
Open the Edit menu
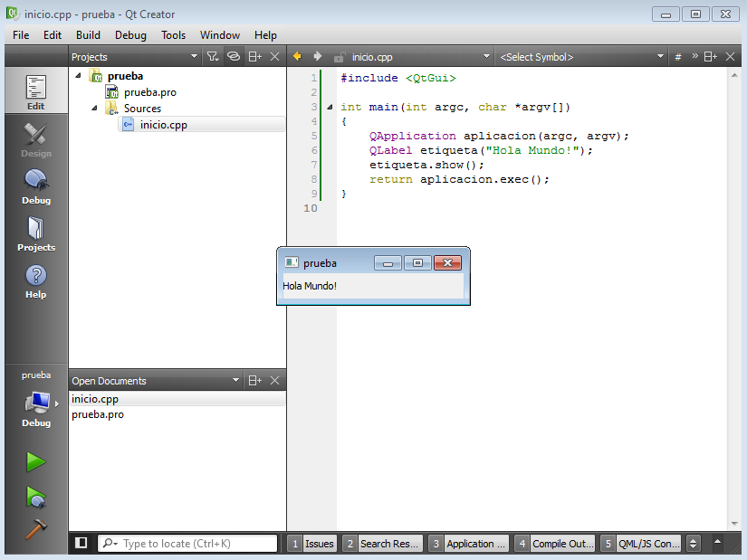tap(53, 35)
